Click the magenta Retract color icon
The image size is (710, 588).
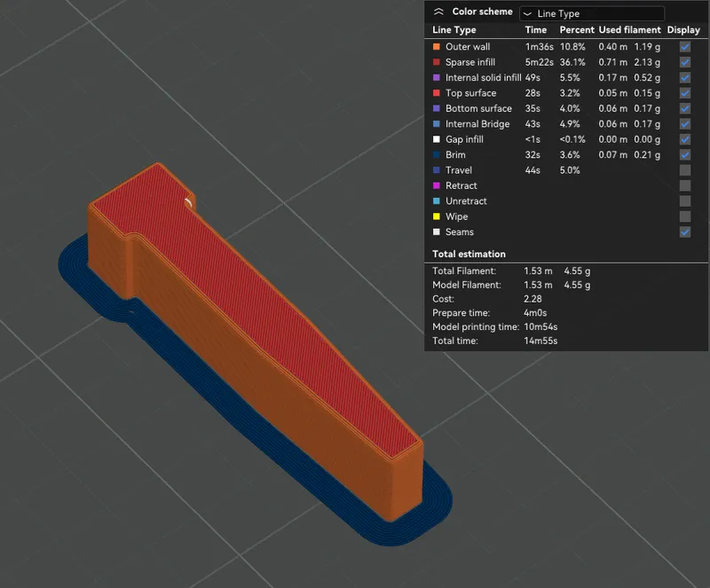(436, 186)
